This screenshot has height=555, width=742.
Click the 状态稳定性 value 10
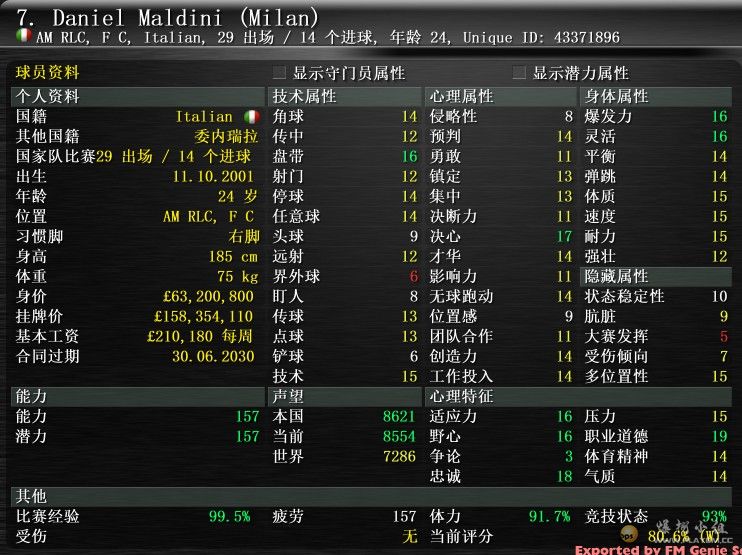coord(719,297)
